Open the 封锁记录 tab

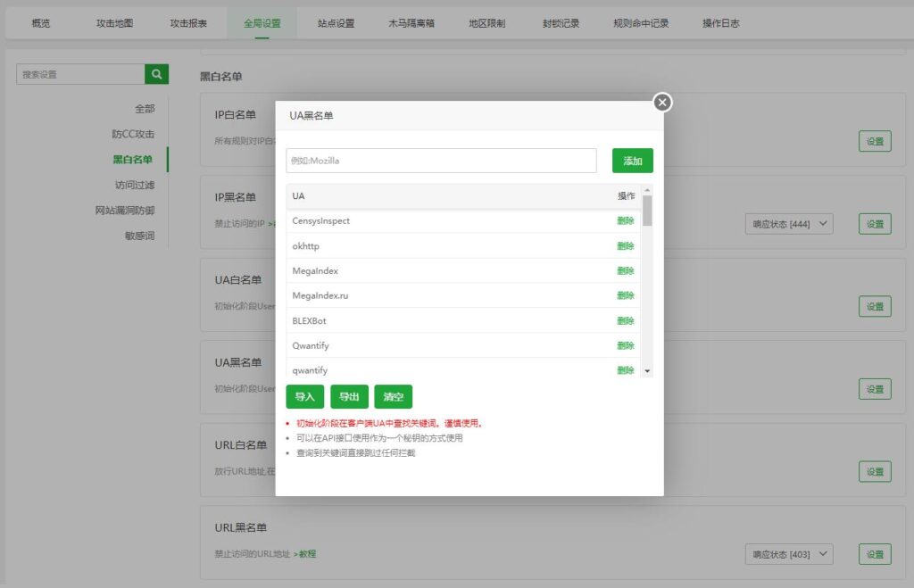[x=561, y=23]
